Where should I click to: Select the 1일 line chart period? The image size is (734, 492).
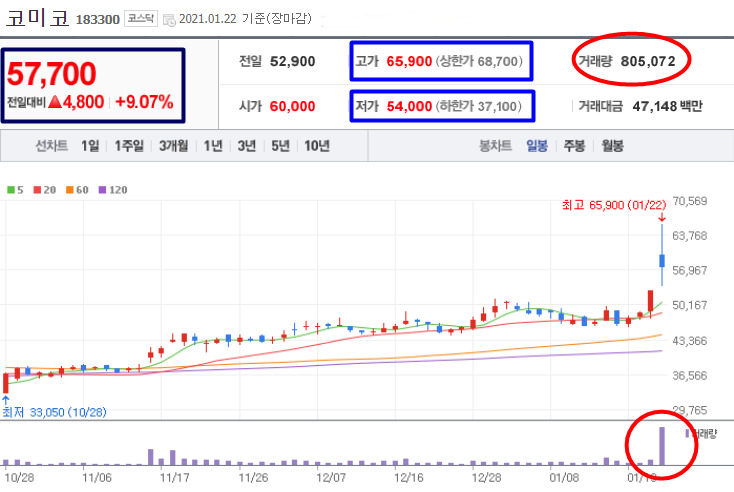(x=90, y=146)
